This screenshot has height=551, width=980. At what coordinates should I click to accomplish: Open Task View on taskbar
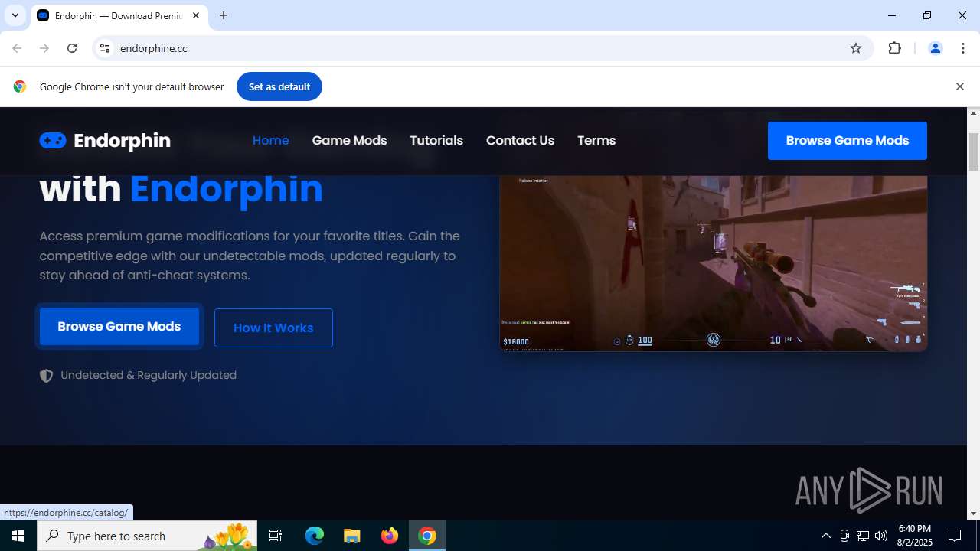[x=276, y=536]
